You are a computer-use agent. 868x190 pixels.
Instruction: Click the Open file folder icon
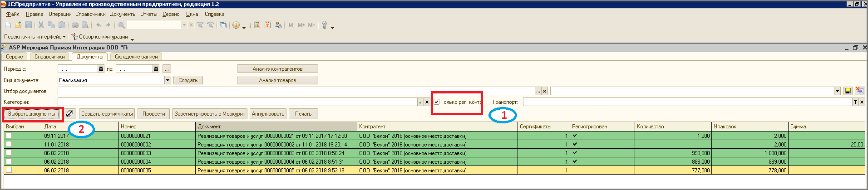[18, 25]
